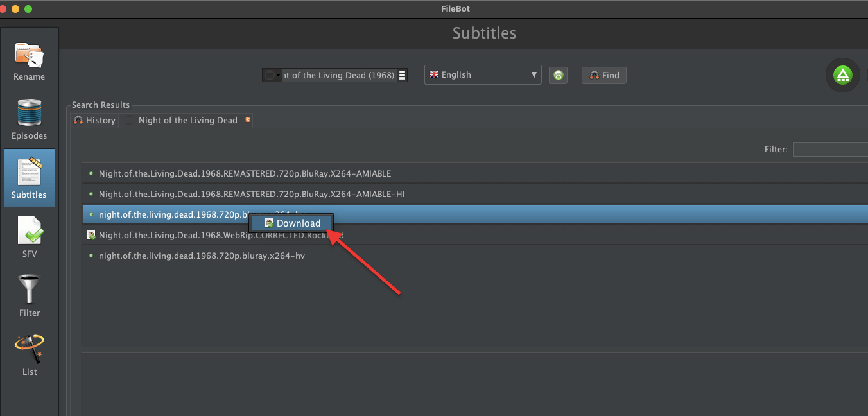Click Download in the context menu

[291, 223]
